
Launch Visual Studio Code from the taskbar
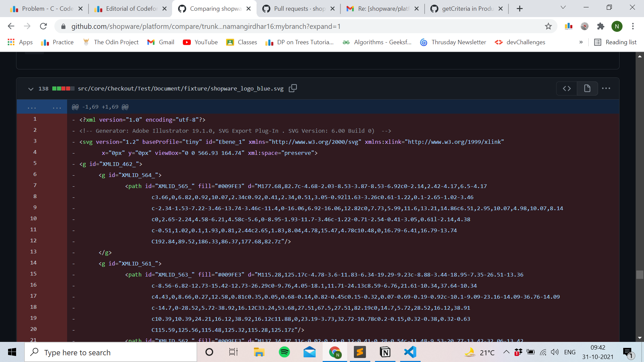click(x=410, y=352)
